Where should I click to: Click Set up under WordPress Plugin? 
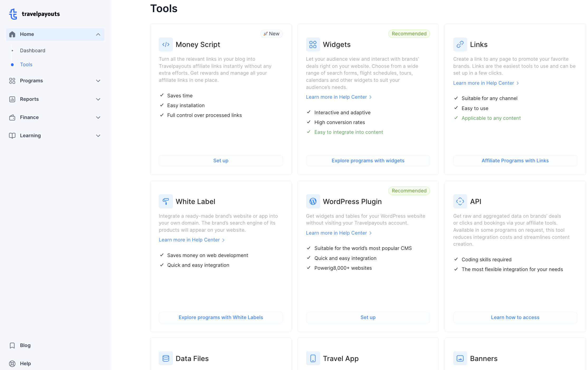368,317
